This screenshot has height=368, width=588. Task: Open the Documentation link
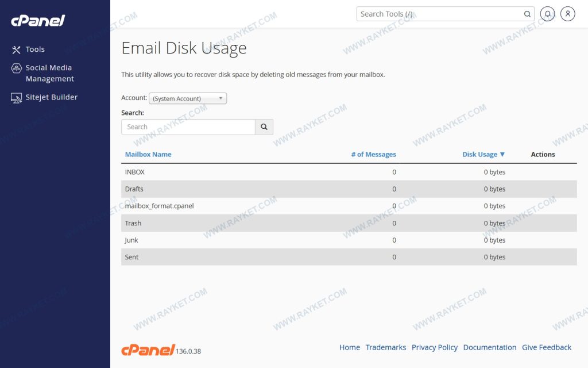pos(490,347)
